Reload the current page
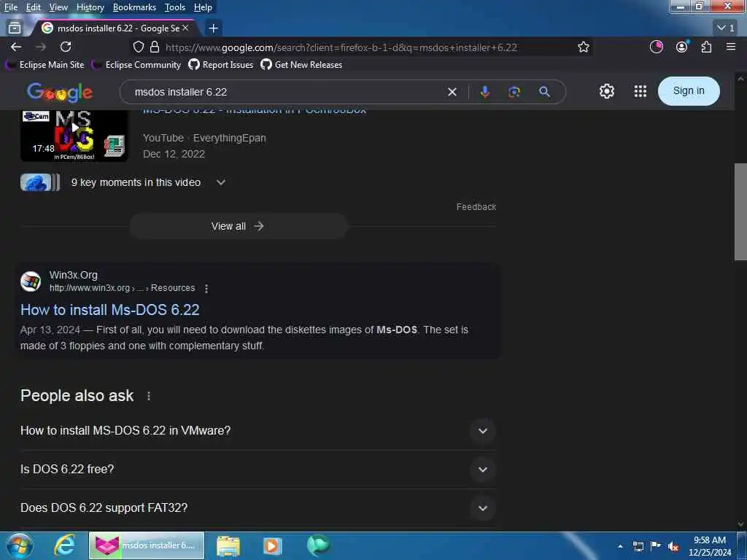747x560 pixels. coord(66,47)
